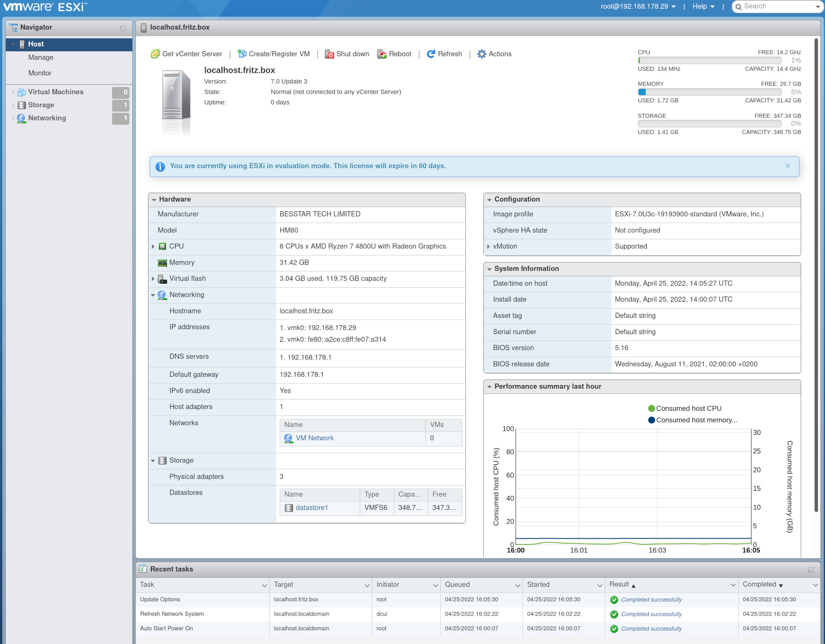Screen dimensions: 825x644
Task: Open the Help menu
Action: [x=703, y=6]
